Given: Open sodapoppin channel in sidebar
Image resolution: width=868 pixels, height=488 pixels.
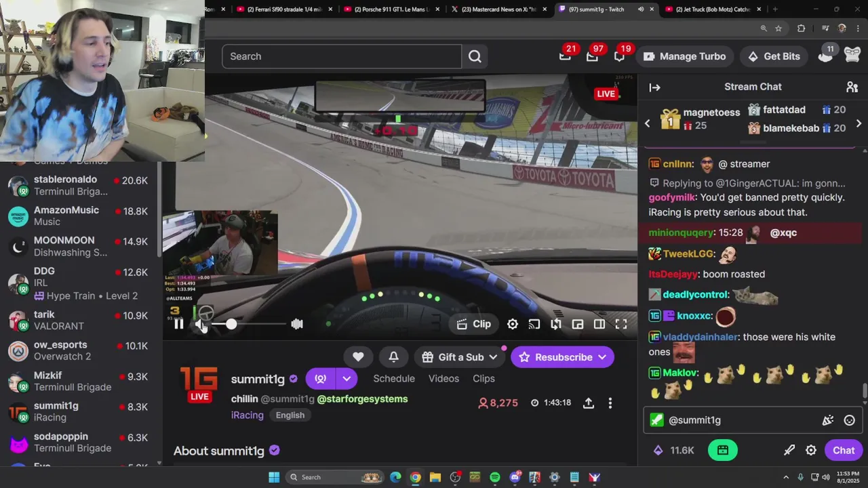Looking at the screenshot, I should pos(81,442).
